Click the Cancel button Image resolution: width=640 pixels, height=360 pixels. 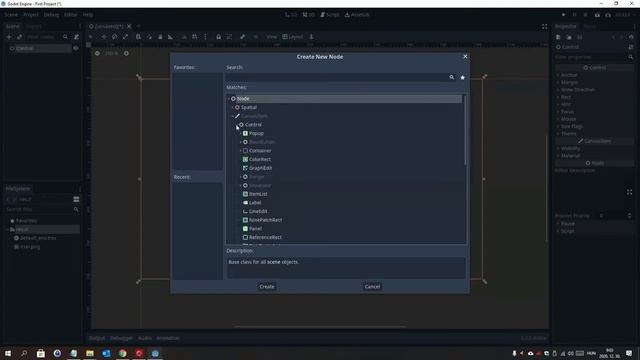pyautogui.click(x=372, y=287)
